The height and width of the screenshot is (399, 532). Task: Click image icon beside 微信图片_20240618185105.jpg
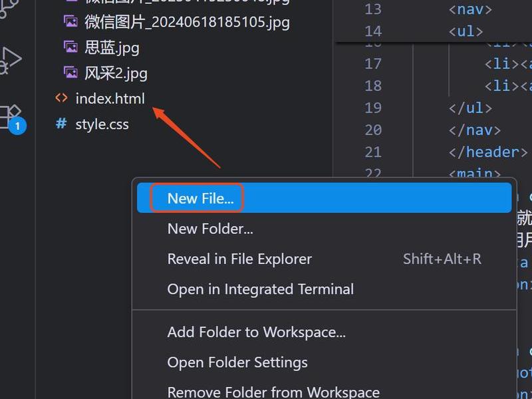coord(70,21)
